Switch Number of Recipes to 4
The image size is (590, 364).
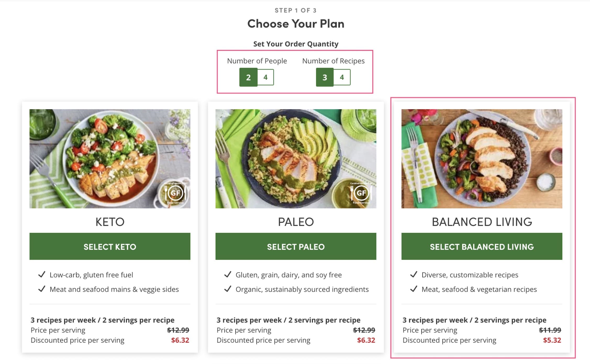pyautogui.click(x=342, y=77)
